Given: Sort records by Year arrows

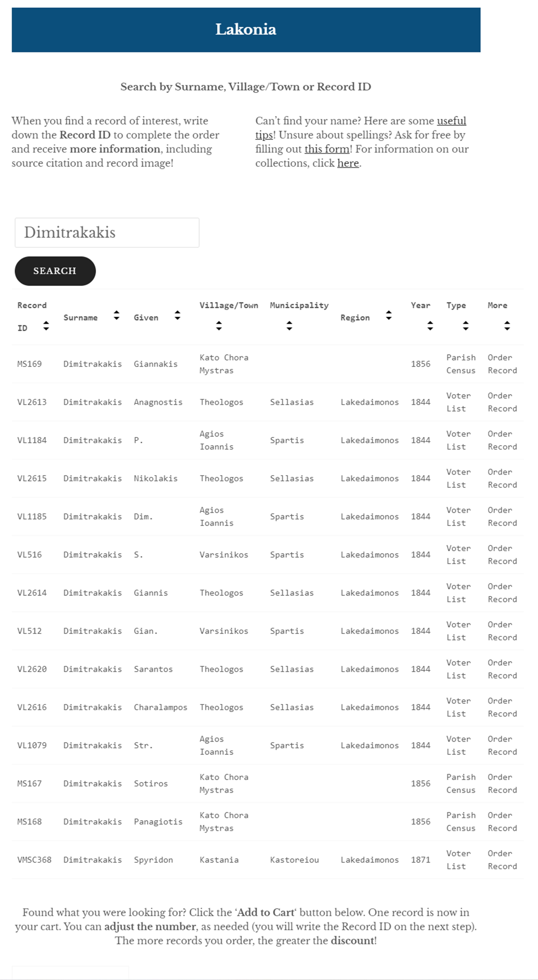Looking at the screenshot, I should (430, 326).
